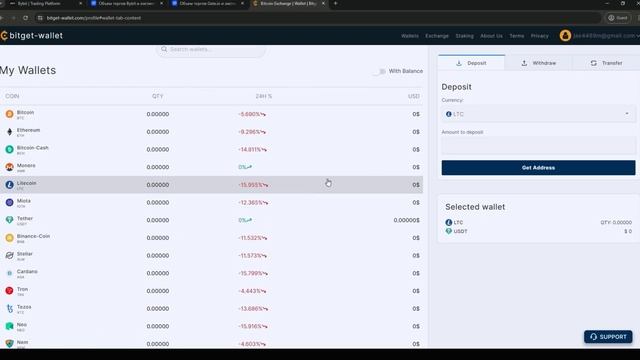
Task: Click the Miota coin icon
Action: [9, 202]
